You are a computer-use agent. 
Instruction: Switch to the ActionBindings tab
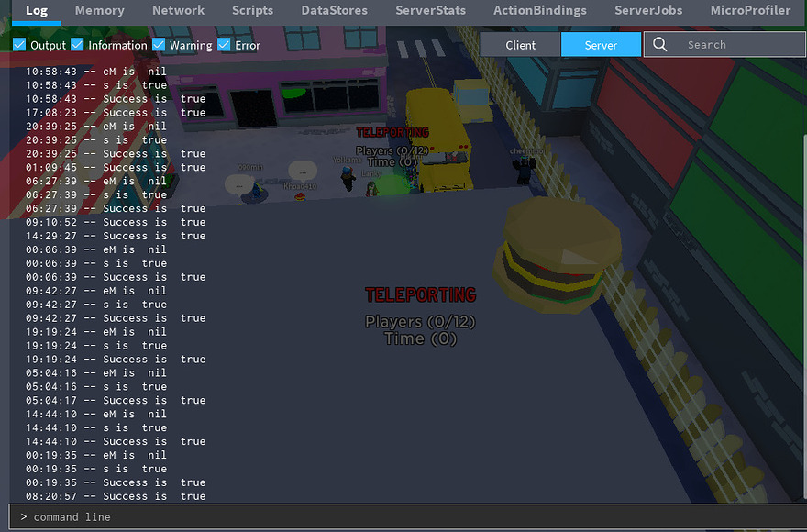(x=539, y=10)
